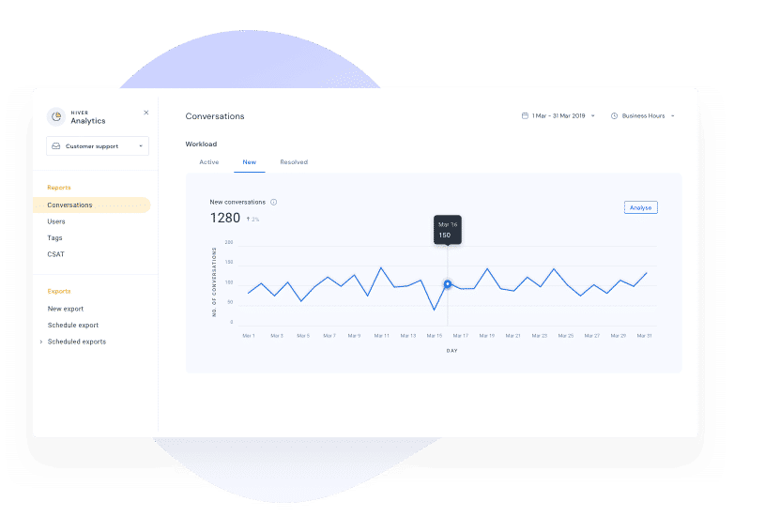
Task: Click the highlighted Mar 16 data point
Action: coord(448,283)
